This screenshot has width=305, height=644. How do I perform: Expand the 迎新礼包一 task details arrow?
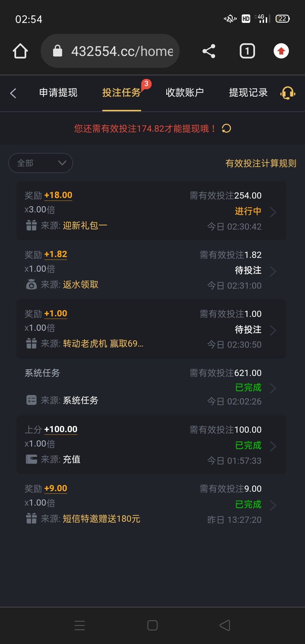[x=273, y=212]
